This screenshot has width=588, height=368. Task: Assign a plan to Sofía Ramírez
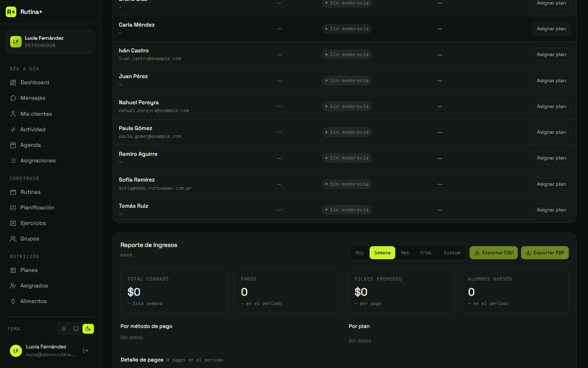(x=551, y=184)
